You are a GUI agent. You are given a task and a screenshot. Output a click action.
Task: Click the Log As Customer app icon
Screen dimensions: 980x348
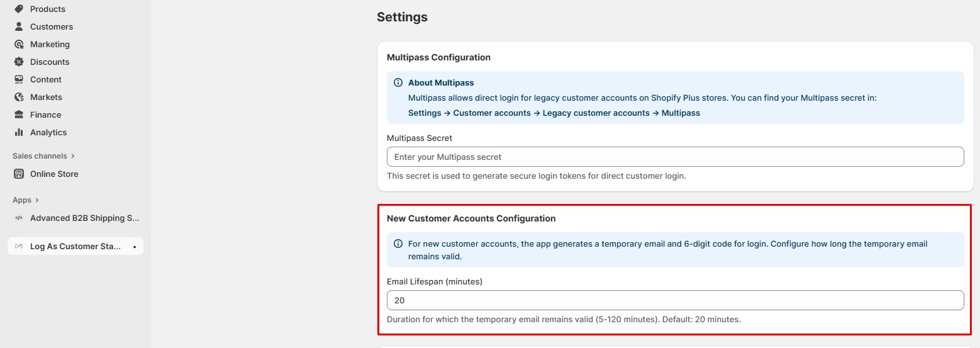tap(19, 246)
